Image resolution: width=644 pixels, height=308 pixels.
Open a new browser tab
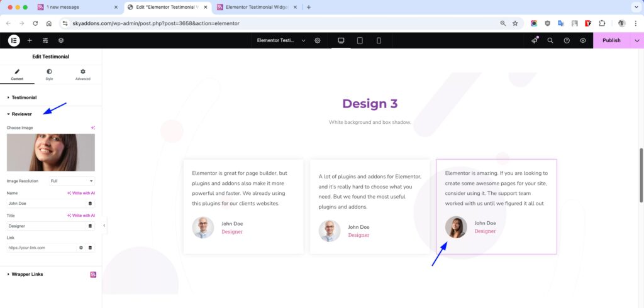click(309, 7)
